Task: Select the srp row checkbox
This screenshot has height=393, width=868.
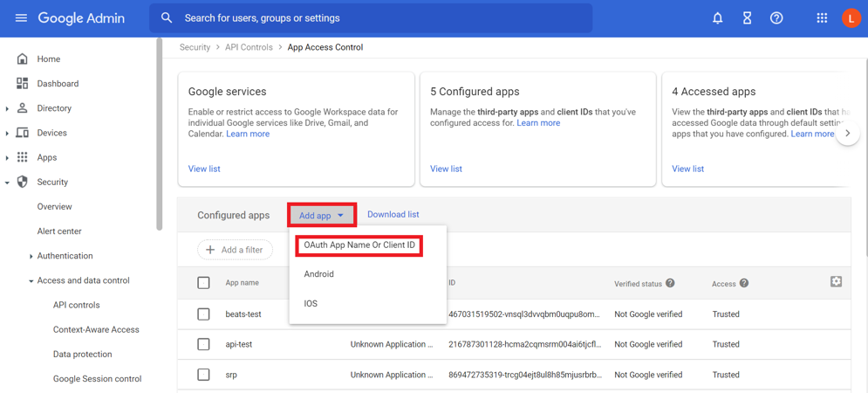Action: click(203, 375)
